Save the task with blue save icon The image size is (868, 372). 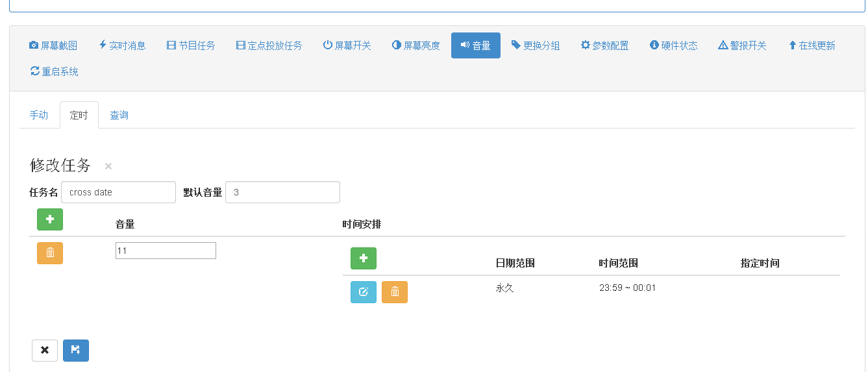(x=76, y=351)
